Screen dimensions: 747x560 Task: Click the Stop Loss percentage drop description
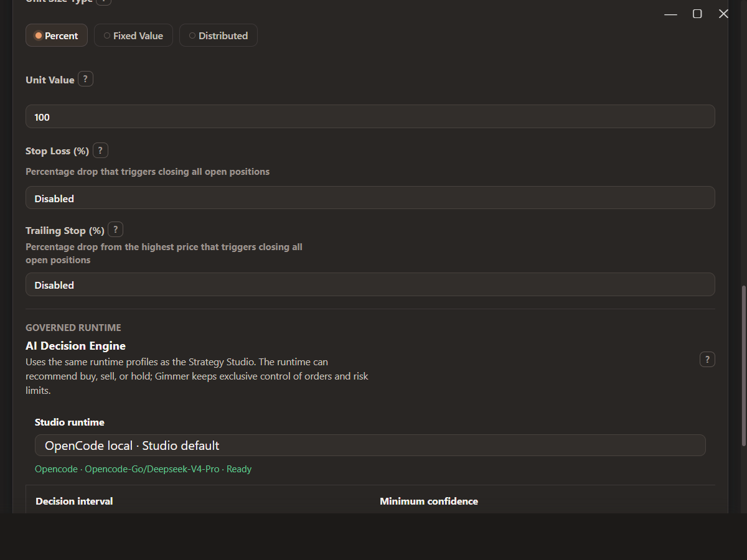[148, 172]
